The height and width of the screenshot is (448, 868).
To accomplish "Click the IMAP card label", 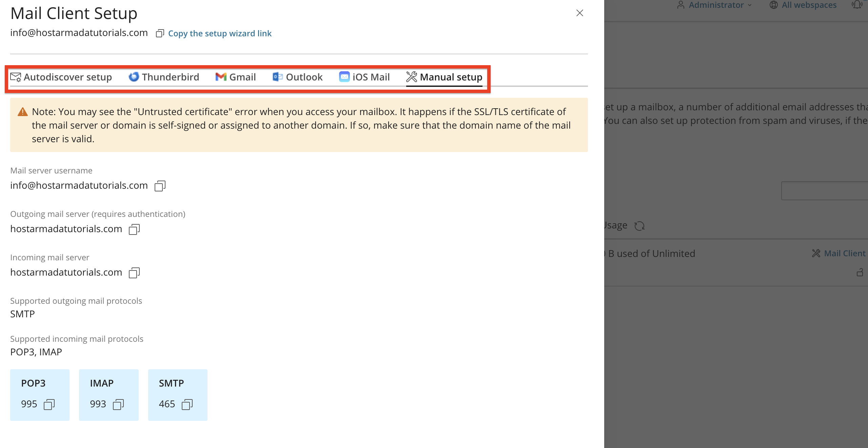I will click(102, 383).
